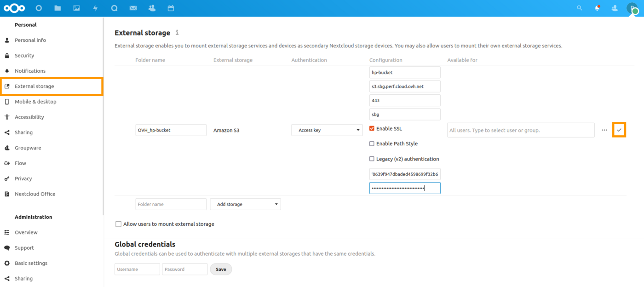
Task: Open the Add storage dropdown
Action: click(x=245, y=204)
